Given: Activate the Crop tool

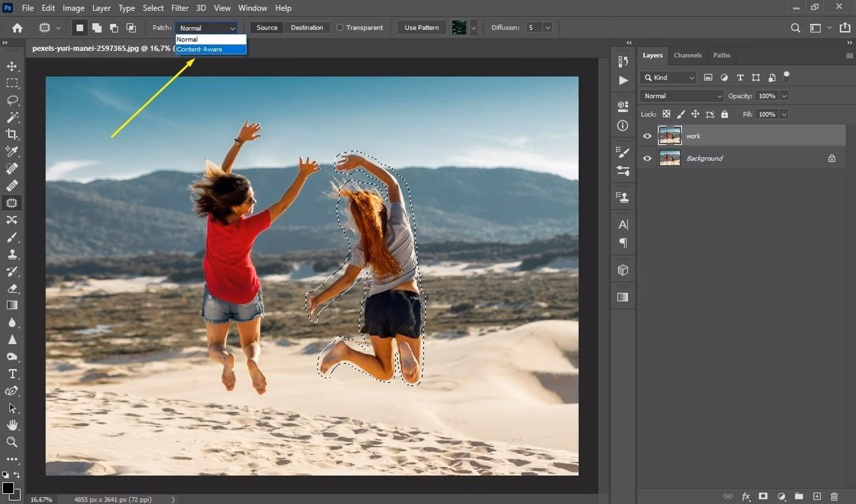Looking at the screenshot, I should (x=13, y=134).
